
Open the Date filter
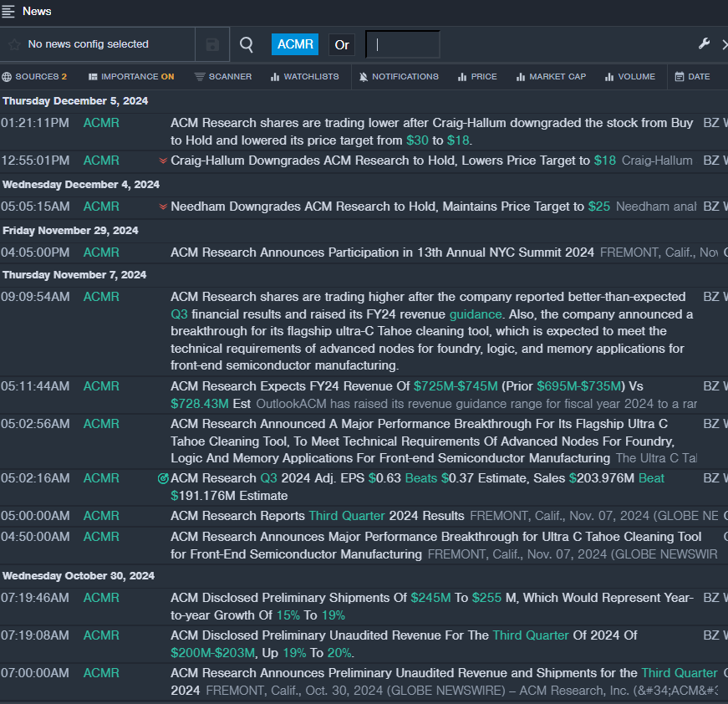coord(692,77)
